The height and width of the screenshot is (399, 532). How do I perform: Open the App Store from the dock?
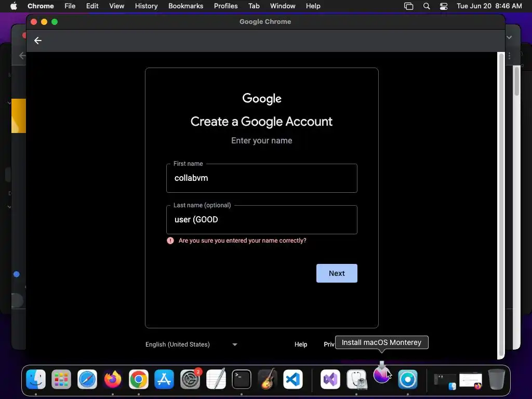164,379
